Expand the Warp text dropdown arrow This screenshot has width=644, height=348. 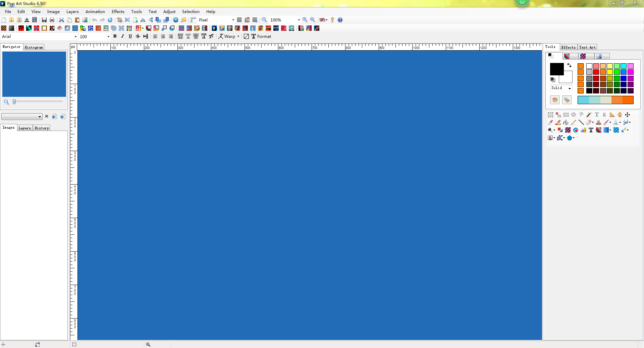pyautogui.click(x=238, y=37)
